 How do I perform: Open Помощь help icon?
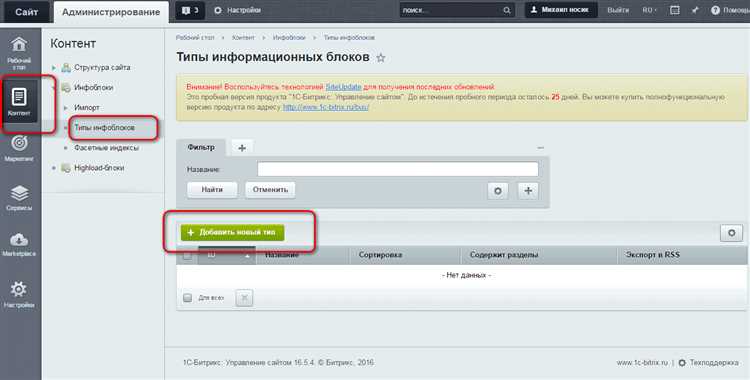[x=730, y=10]
